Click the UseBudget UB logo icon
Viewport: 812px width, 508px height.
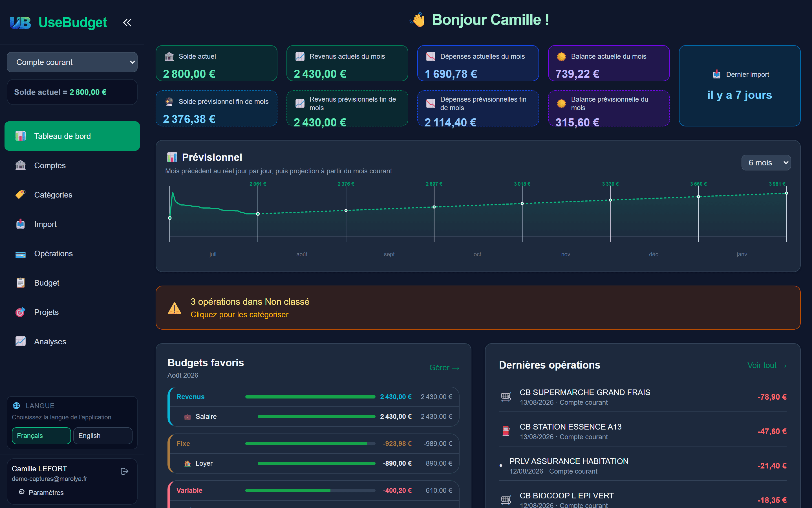point(20,23)
